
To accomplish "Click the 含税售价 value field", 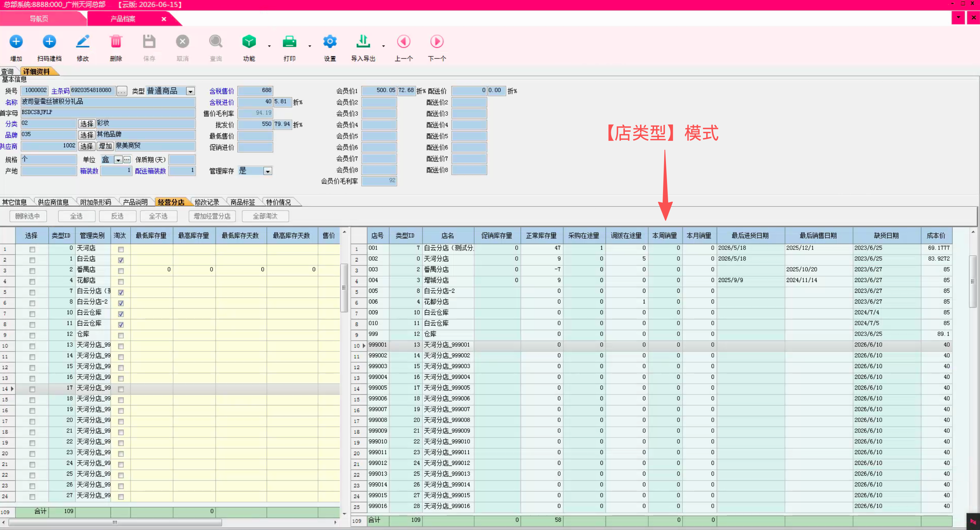I will [x=255, y=91].
